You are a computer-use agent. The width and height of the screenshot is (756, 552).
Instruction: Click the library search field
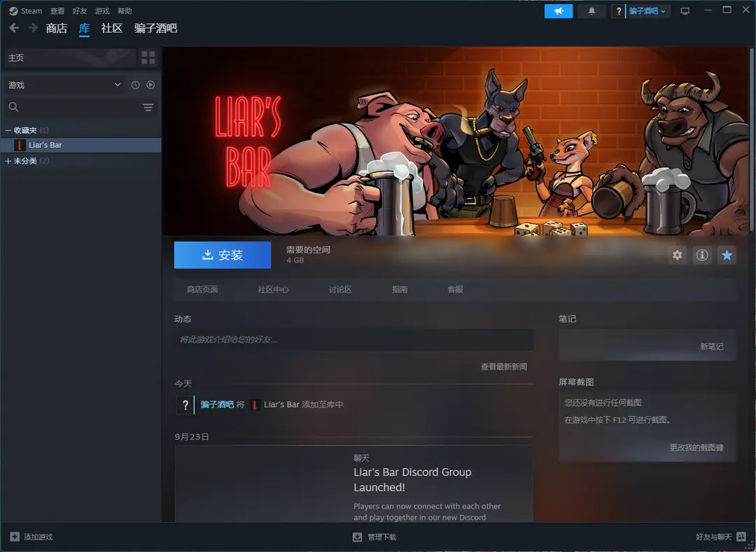pyautogui.click(x=80, y=107)
